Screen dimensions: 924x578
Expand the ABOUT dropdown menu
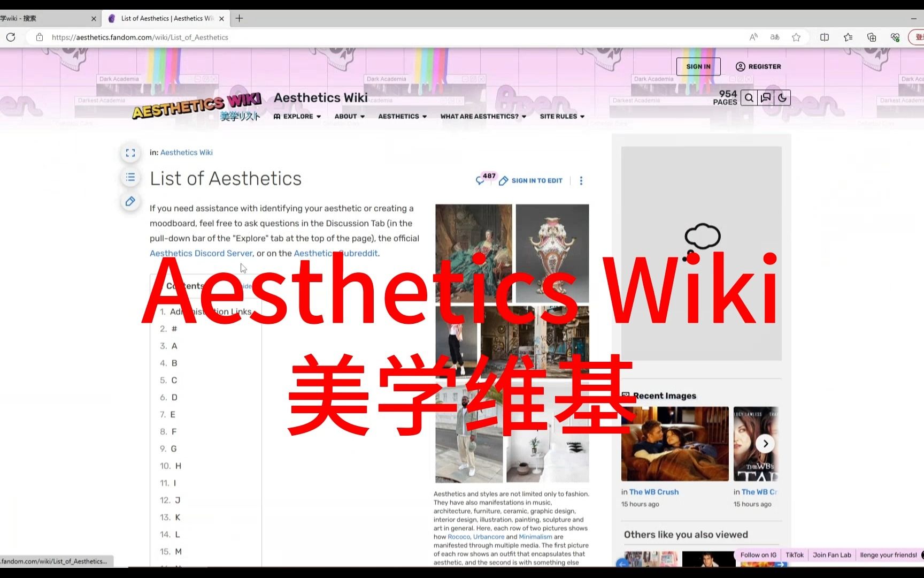click(x=350, y=116)
